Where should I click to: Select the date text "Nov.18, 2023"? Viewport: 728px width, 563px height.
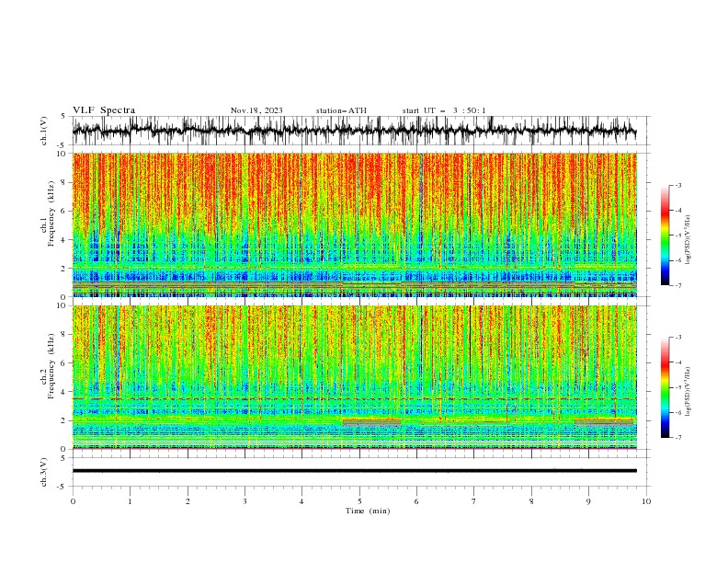256,110
